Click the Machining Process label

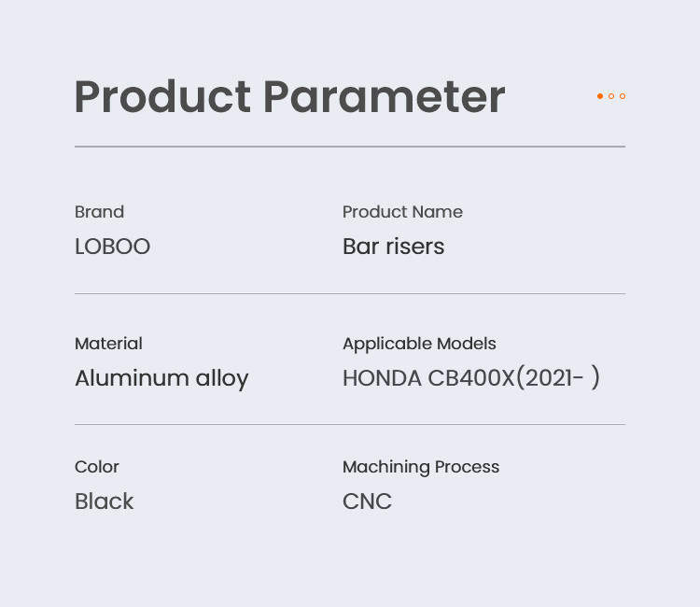[421, 467]
